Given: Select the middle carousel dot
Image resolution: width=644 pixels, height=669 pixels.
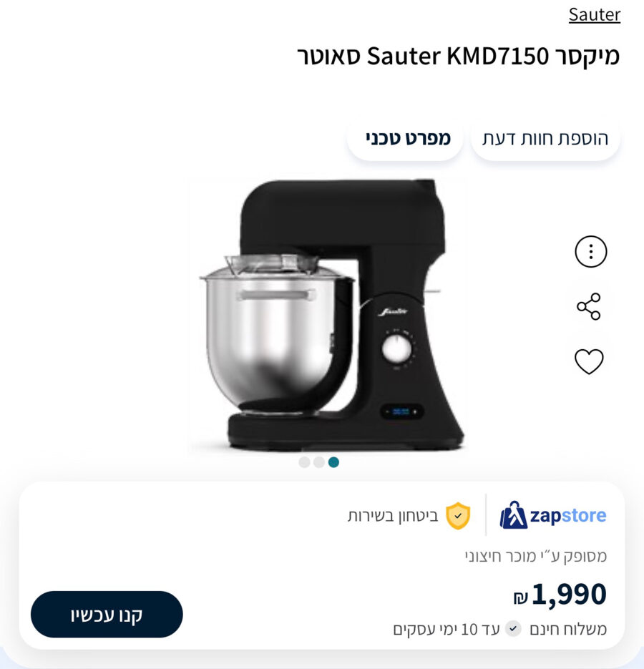Looking at the screenshot, I should (319, 462).
